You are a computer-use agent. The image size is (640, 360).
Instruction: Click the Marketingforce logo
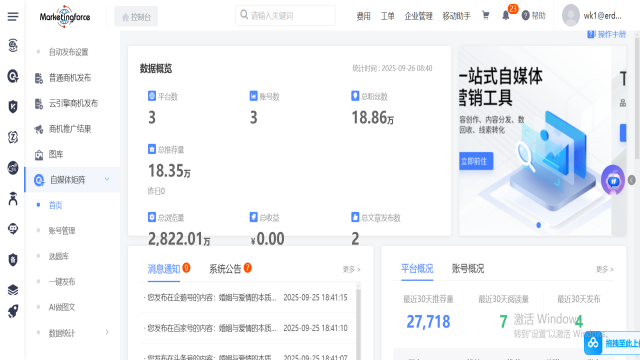pos(65,17)
